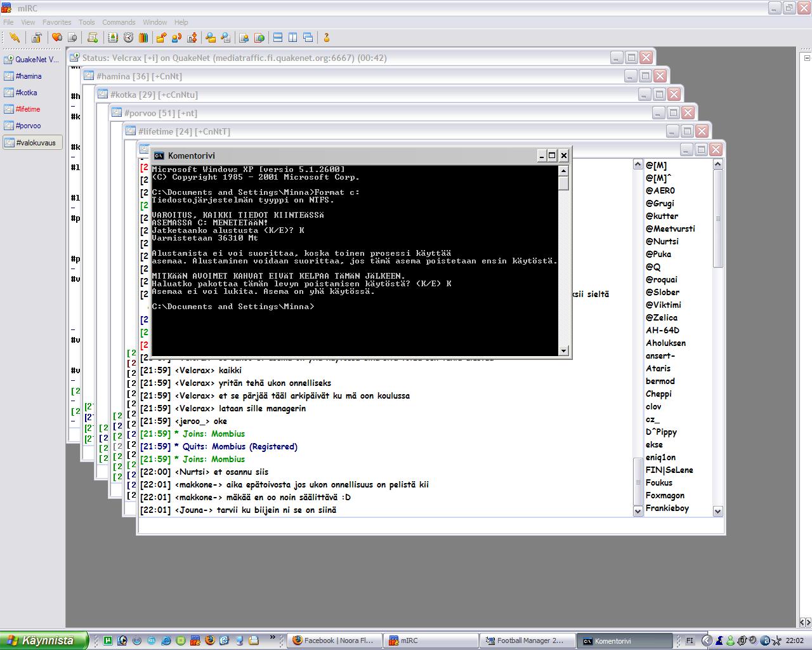Click the About question mark icon
This screenshot has height=650, width=812.
click(x=326, y=37)
